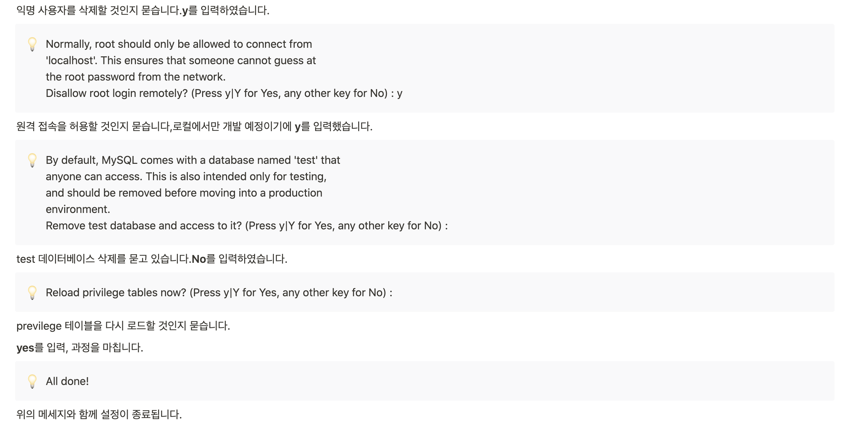Click the word 'environment.' in MySQL callout
Viewport: 868px width, 428px height.
pyautogui.click(x=78, y=209)
